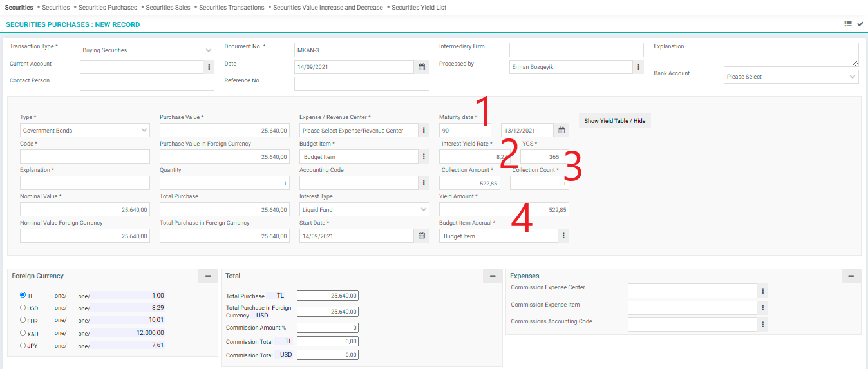Open the Bank Account Please Select dropdown
Screen dimensions: 868x369
(x=791, y=77)
